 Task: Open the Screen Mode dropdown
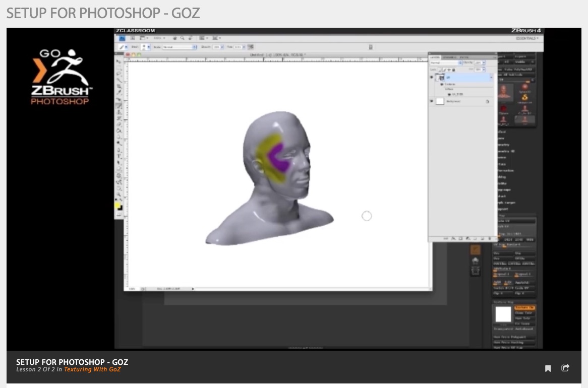tap(216, 38)
